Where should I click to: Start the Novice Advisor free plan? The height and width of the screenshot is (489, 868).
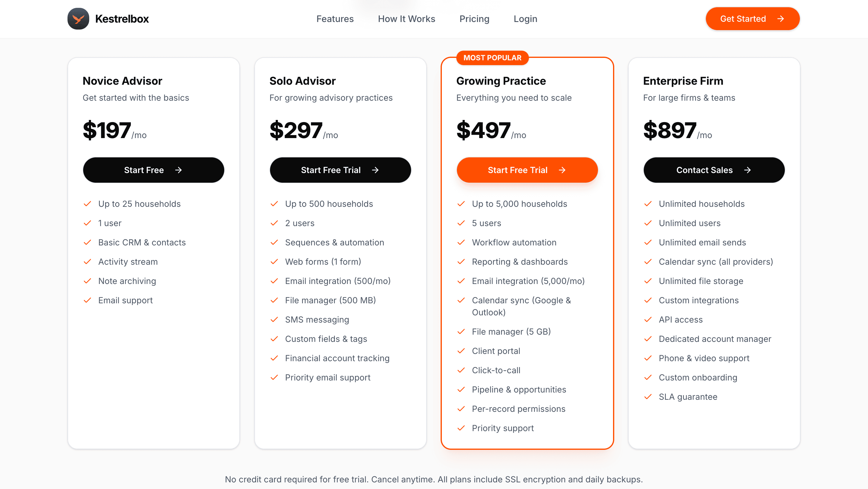click(x=153, y=170)
